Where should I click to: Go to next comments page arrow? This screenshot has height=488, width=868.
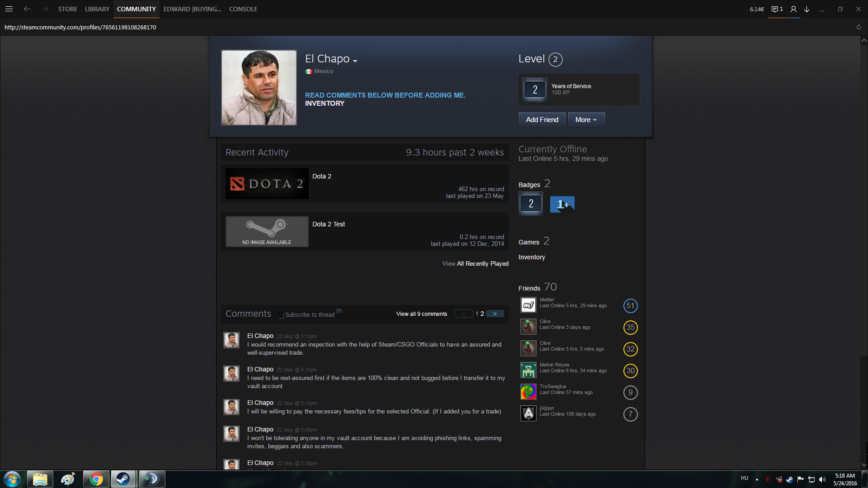pyautogui.click(x=495, y=314)
